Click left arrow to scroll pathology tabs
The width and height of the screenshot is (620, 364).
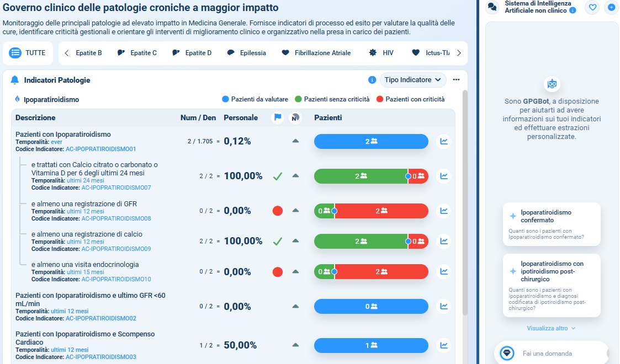pyautogui.click(x=66, y=53)
